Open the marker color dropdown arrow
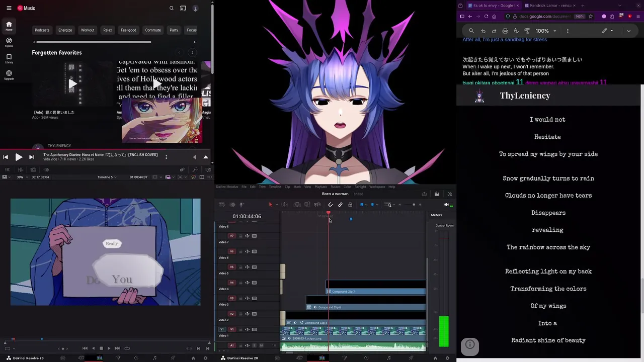The image size is (644, 362). click(377, 205)
